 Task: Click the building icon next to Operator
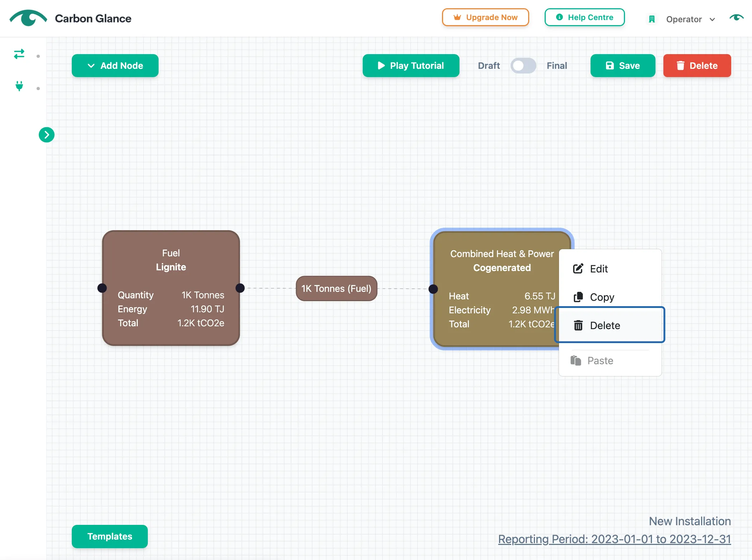[x=652, y=19]
